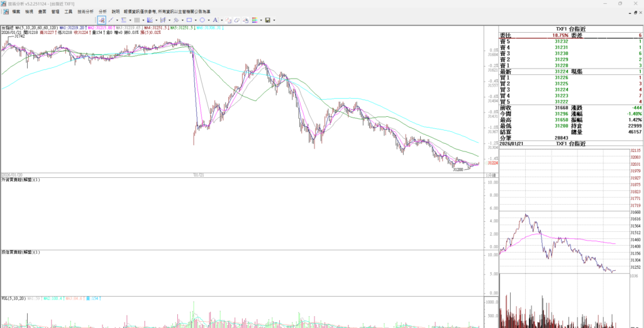Open dropdown arrow next to rectangle tool
This screenshot has width=644, height=328.
click(196, 20)
